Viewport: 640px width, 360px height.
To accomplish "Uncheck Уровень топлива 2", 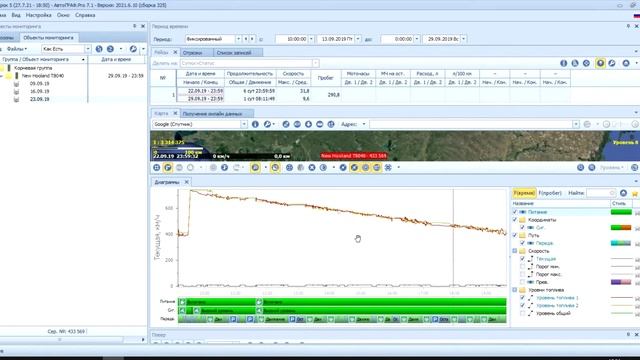I will point(522,305).
